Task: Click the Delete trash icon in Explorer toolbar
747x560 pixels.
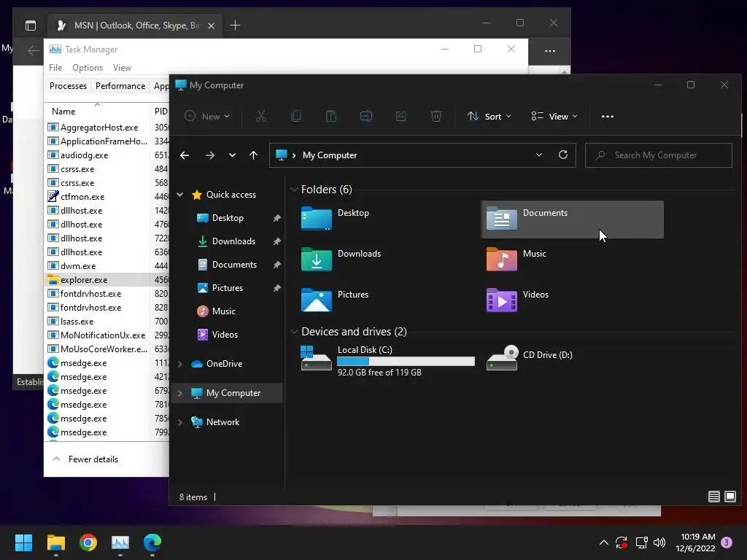Action: point(436,116)
